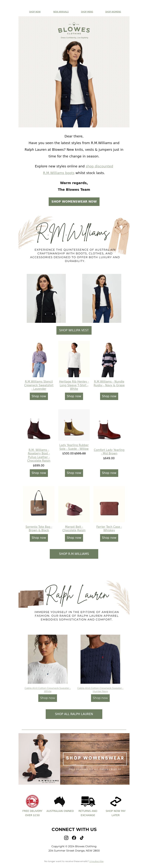
Task: Open the Facebook social icon
Action: click(x=74, y=838)
